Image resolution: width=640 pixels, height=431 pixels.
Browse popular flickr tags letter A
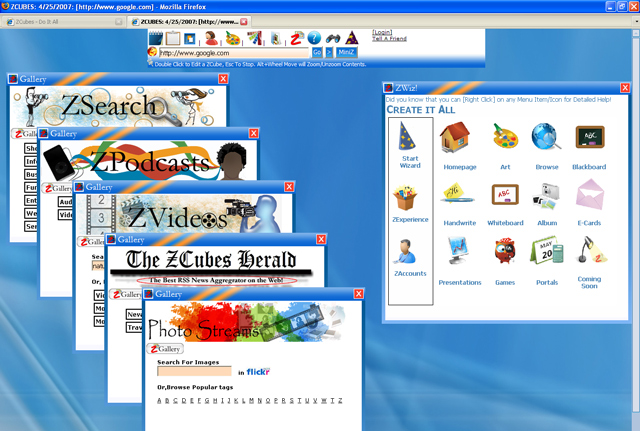160,401
